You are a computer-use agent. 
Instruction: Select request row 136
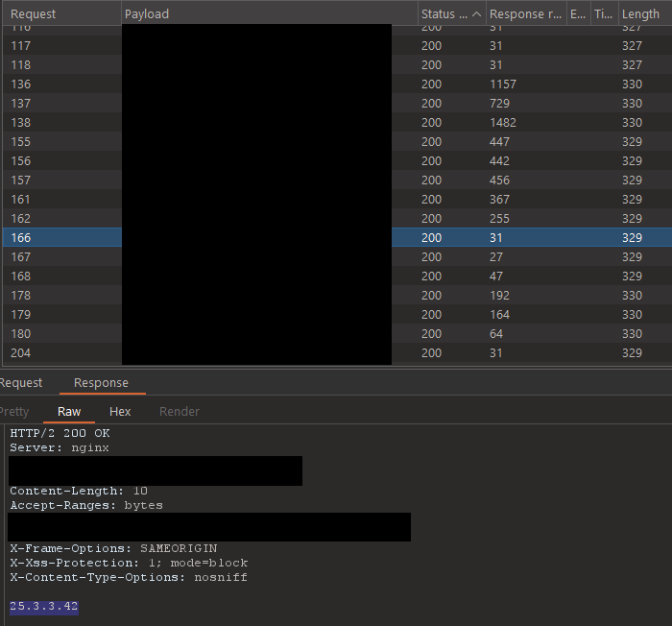coord(337,84)
